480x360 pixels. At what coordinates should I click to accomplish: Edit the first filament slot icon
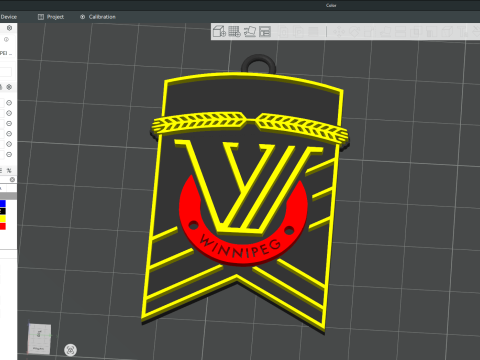(9, 103)
